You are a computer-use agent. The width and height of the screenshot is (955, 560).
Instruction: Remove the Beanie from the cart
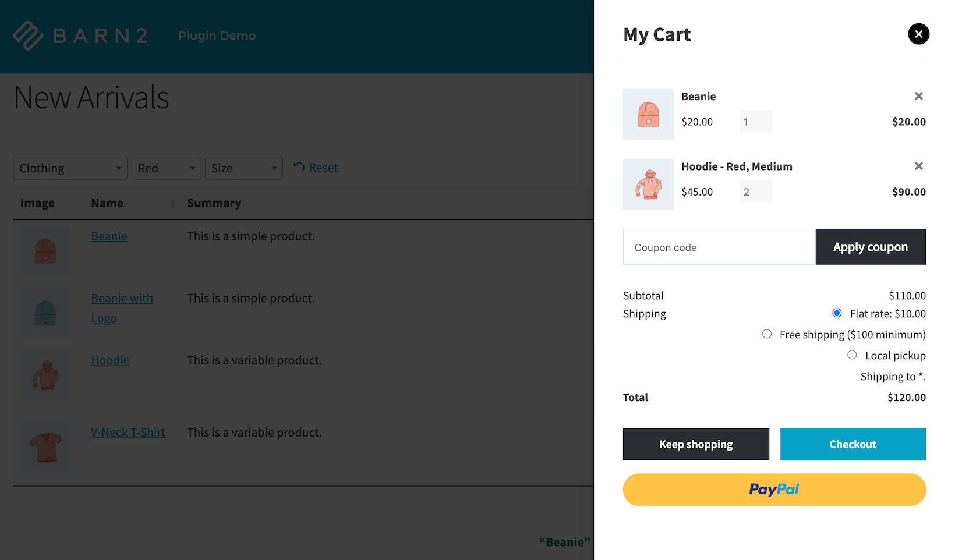click(x=918, y=95)
